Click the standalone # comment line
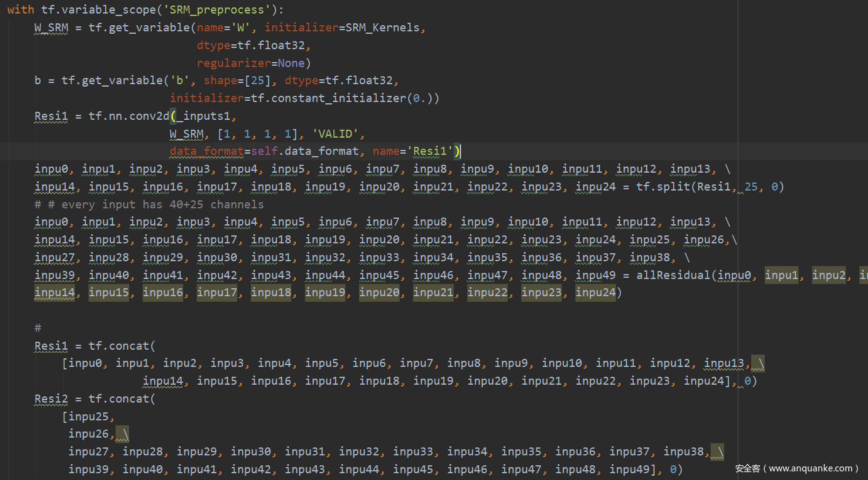The width and height of the screenshot is (868, 480). 37,328
